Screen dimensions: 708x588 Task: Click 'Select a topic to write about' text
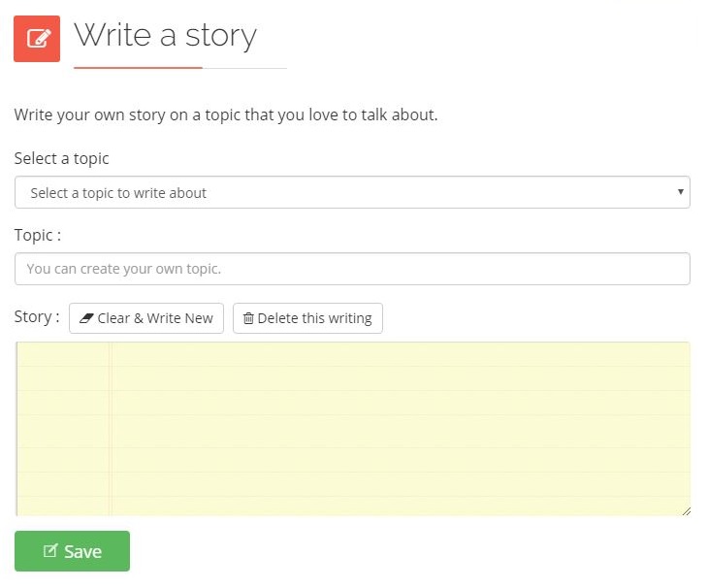(x=118, y=193)
